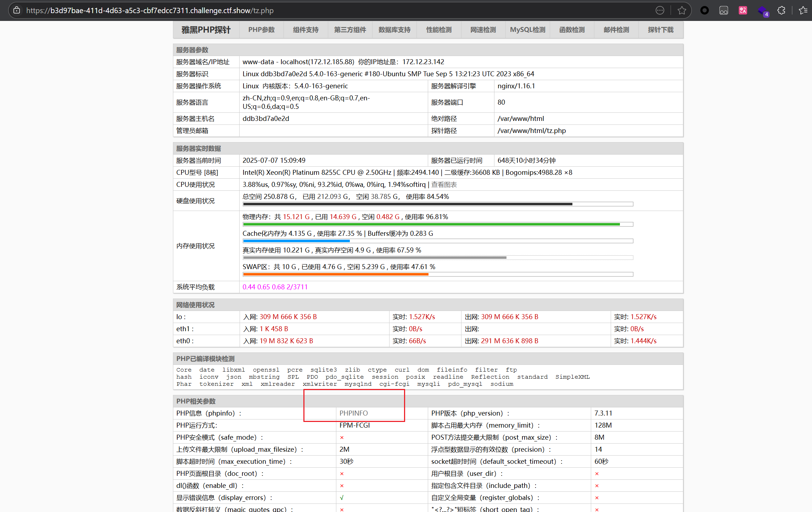
Task: Go to the 邮件检测 tab
Action: click(616, 30)
